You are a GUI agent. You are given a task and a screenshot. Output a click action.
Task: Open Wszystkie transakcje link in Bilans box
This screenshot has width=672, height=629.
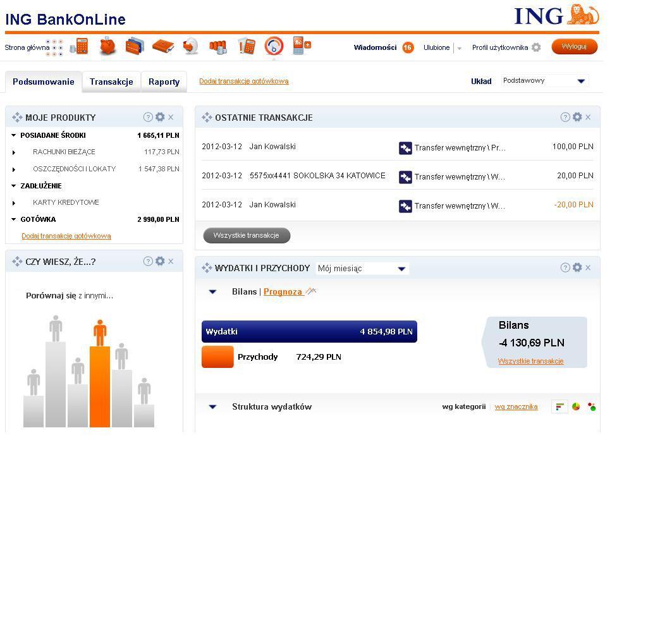(x=530, y=361)
